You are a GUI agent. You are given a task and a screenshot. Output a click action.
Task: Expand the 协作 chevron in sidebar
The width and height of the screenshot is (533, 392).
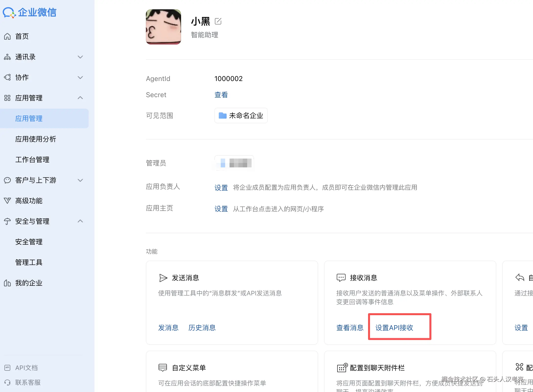tap(80, 78)
